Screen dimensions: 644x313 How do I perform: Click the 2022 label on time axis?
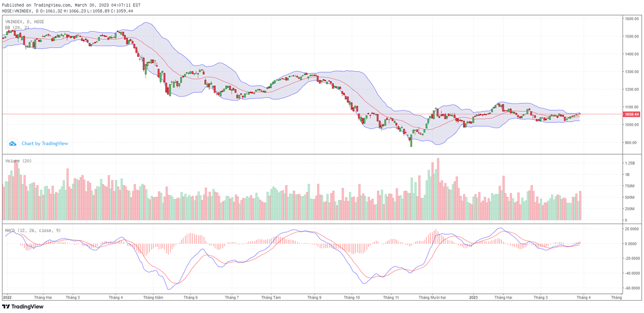(x=8, y=296)
